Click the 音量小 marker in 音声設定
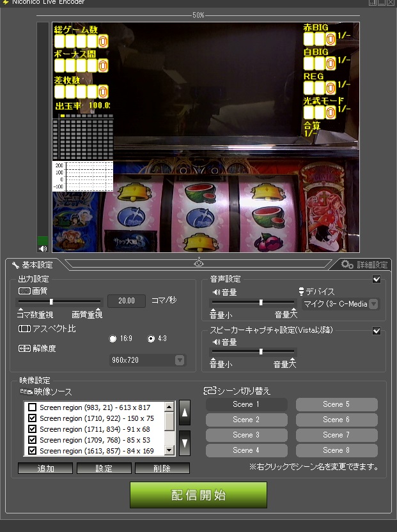The width and height of the screenshot is (397, 532). [x=213, y=310]
